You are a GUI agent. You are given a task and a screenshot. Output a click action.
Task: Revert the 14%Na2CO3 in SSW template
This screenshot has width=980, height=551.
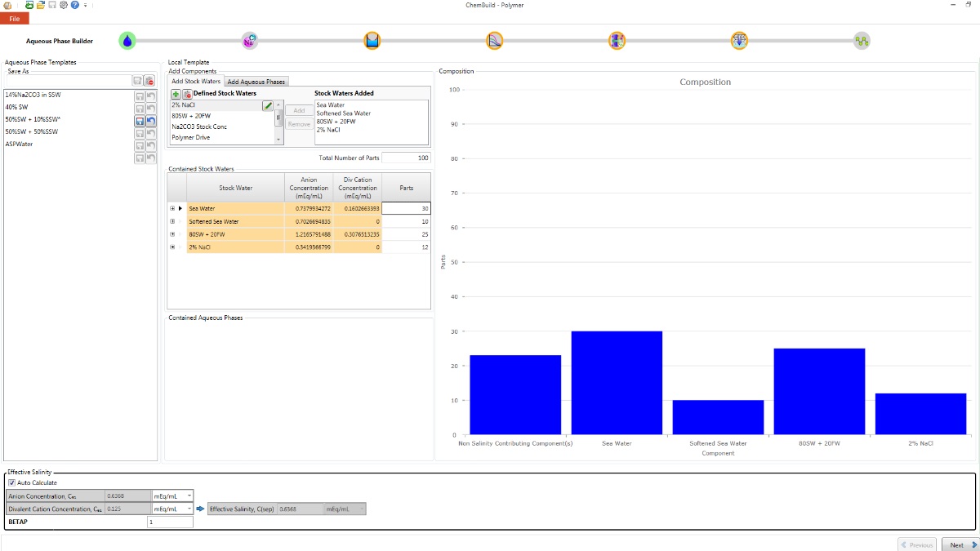(x=151, y=96)
